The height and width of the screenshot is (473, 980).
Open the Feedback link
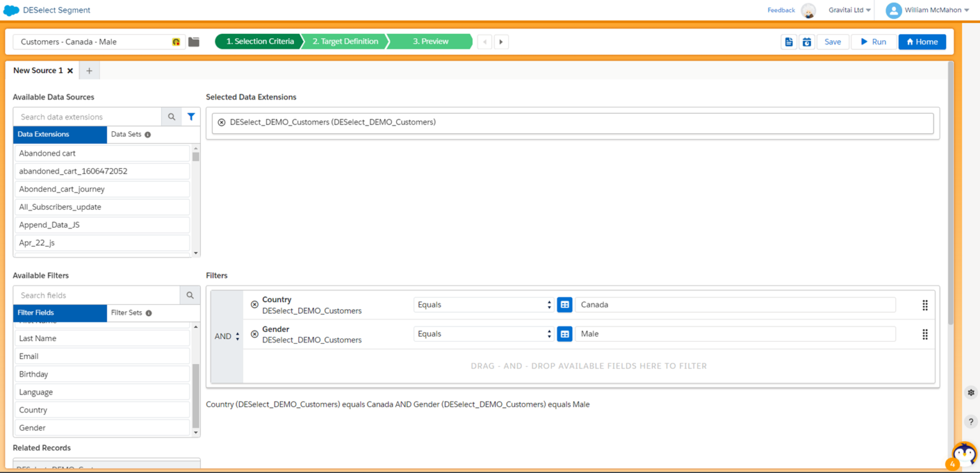coord(780,10)
